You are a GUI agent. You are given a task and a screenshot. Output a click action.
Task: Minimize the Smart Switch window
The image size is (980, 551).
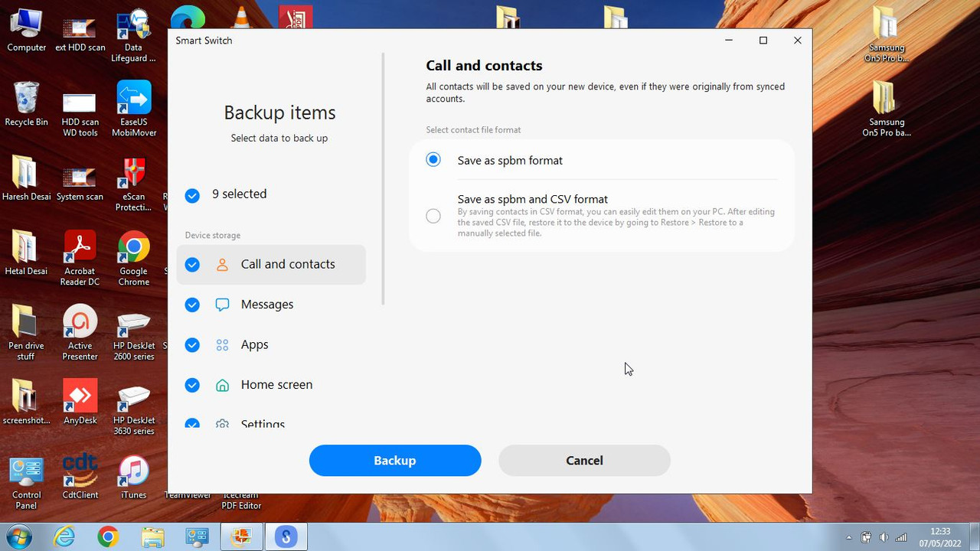coord(729,41)
